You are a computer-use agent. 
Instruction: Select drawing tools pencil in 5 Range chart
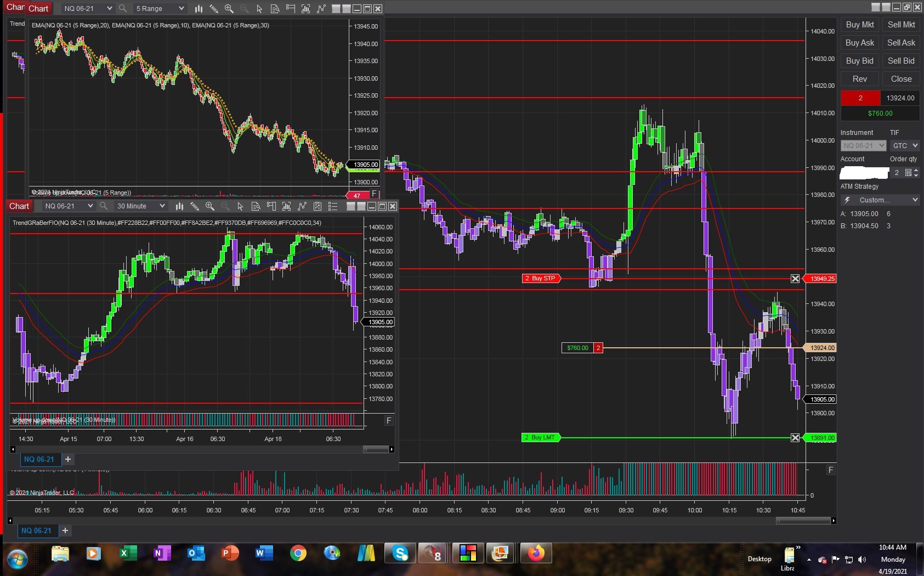coord(214,9)
